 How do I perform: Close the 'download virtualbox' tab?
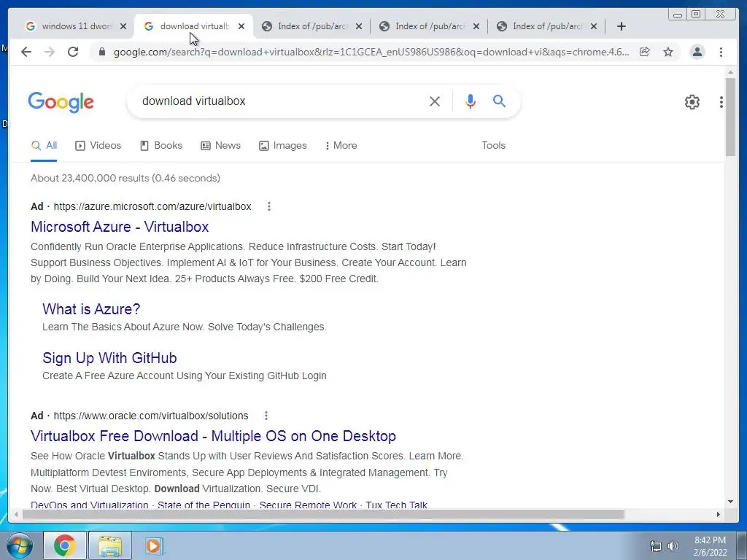tap(241, 26)
